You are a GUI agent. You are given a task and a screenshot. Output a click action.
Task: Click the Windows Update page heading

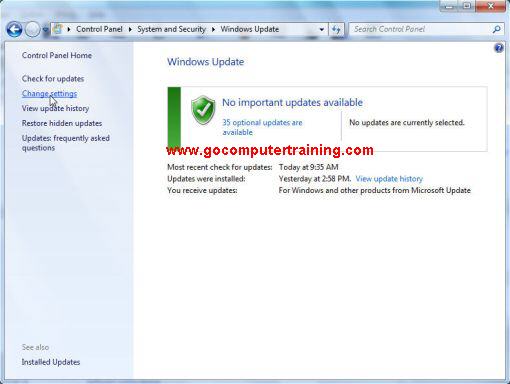(x=205, y=62)
